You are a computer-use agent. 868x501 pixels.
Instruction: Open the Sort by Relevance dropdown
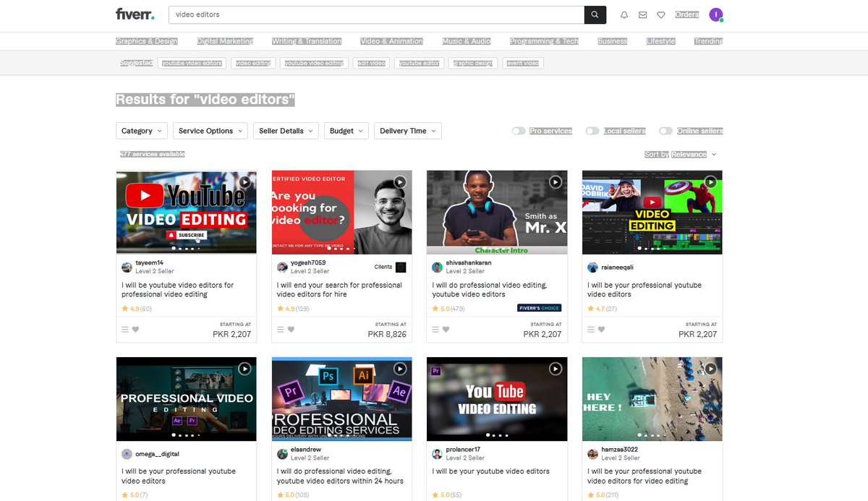coord(681,154)
